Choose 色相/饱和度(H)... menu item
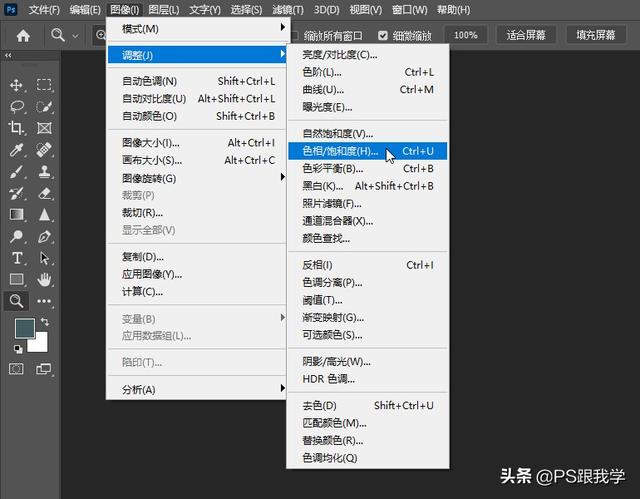Screen dimensions: 640x499 pyautogui.click(x=368, y=151)
